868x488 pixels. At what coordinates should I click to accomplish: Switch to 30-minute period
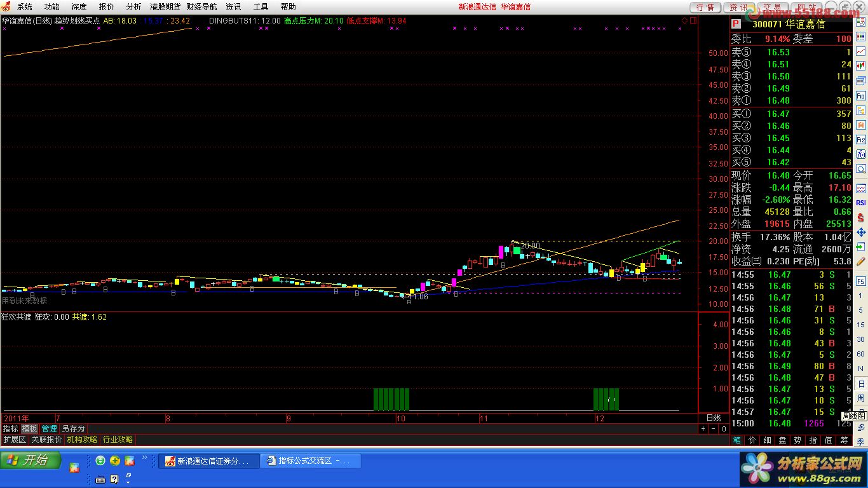click(x=860, y=339)
